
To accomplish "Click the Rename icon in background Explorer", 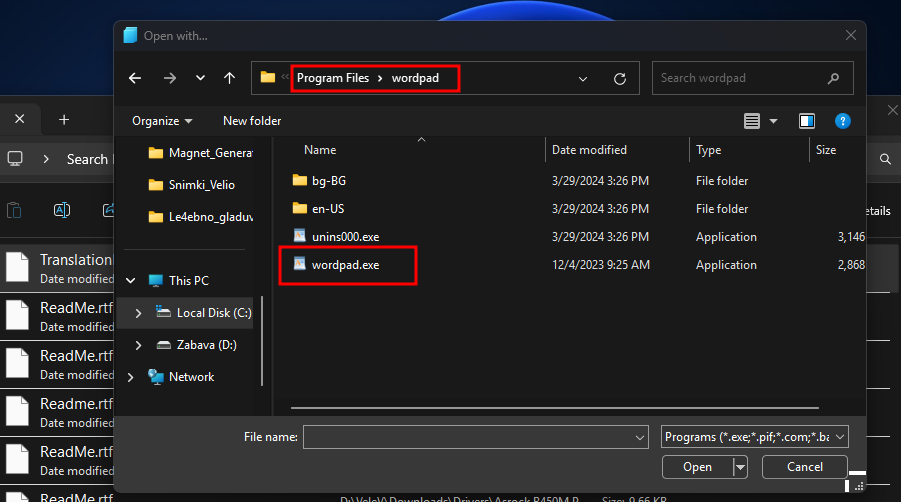I will 62,210.
